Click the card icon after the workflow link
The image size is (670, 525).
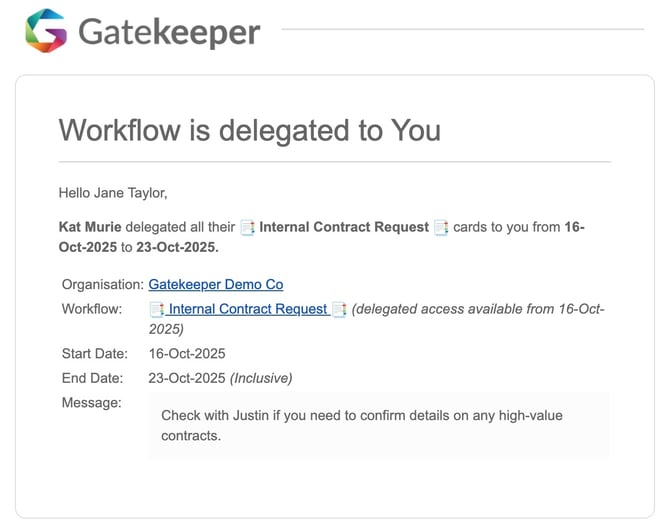(x=339, y=309)
